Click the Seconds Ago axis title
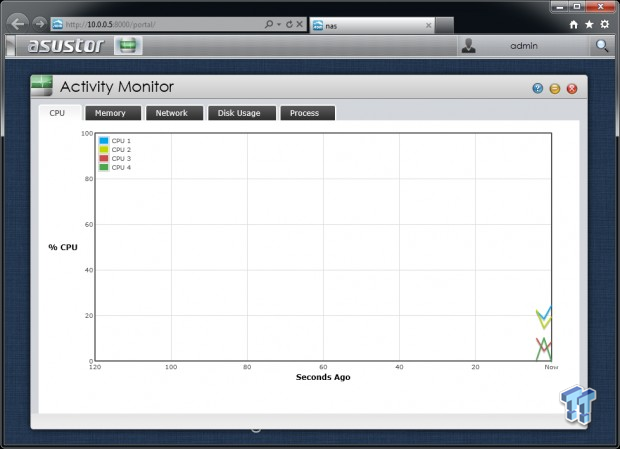Screen dimensions: 620x449 (323, 377)
